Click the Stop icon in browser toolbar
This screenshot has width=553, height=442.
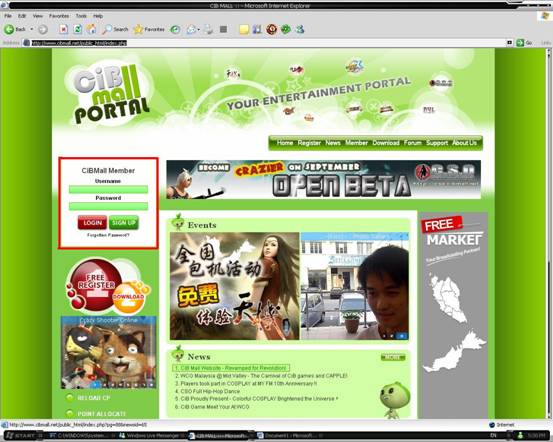coord(63,29)
